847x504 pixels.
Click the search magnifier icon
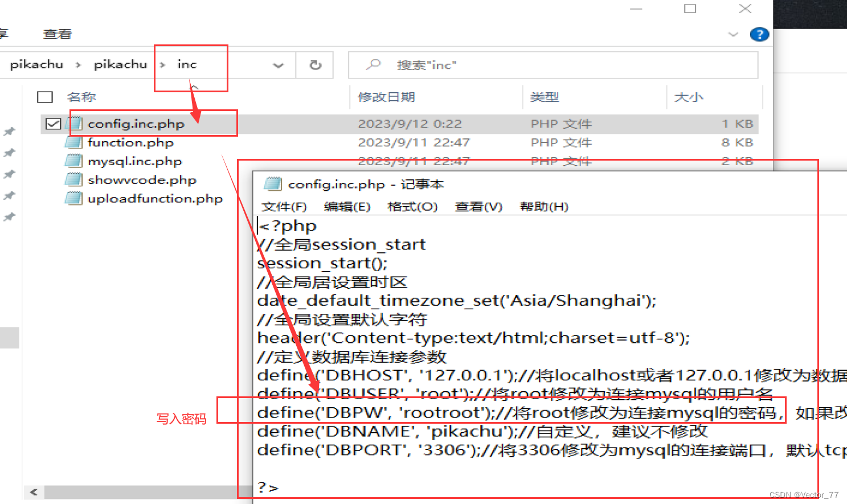(372, 64)
